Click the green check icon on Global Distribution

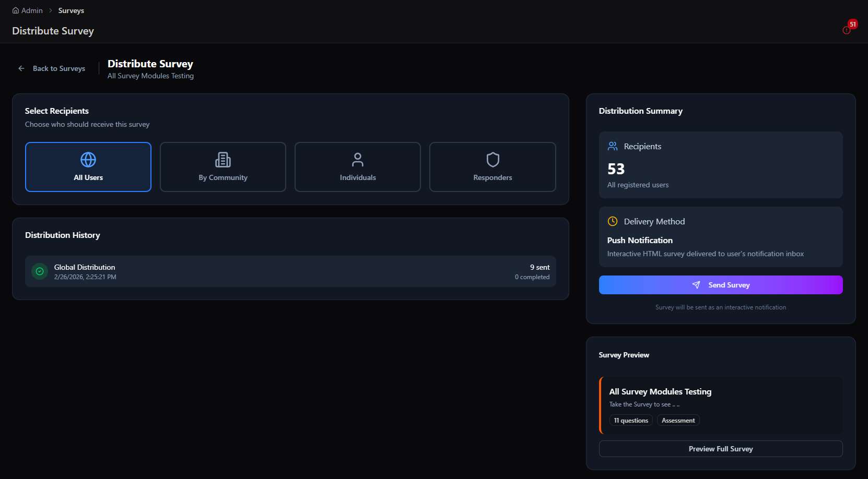40,271
